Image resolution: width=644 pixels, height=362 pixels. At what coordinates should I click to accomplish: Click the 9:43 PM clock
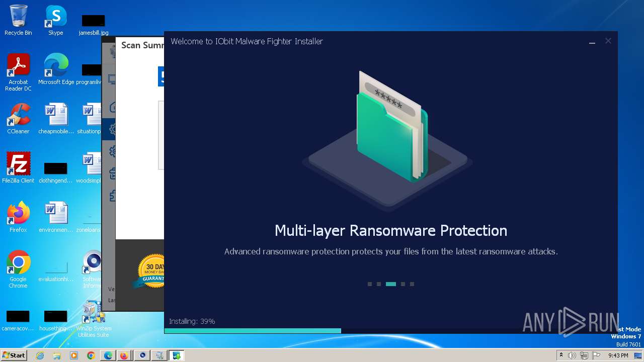618,355
